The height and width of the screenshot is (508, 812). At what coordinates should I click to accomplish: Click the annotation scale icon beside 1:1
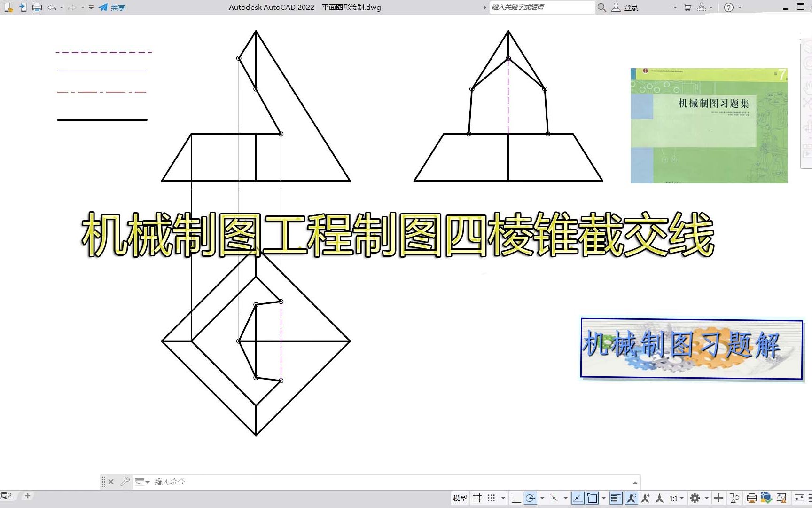point(660,498)
